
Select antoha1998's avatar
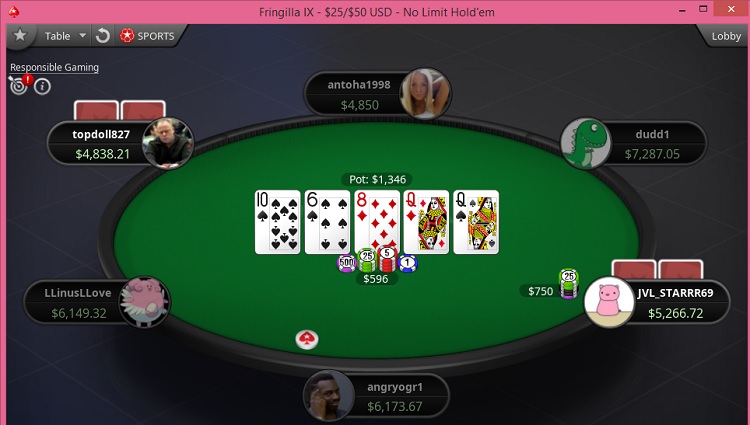tap(425, 93)
